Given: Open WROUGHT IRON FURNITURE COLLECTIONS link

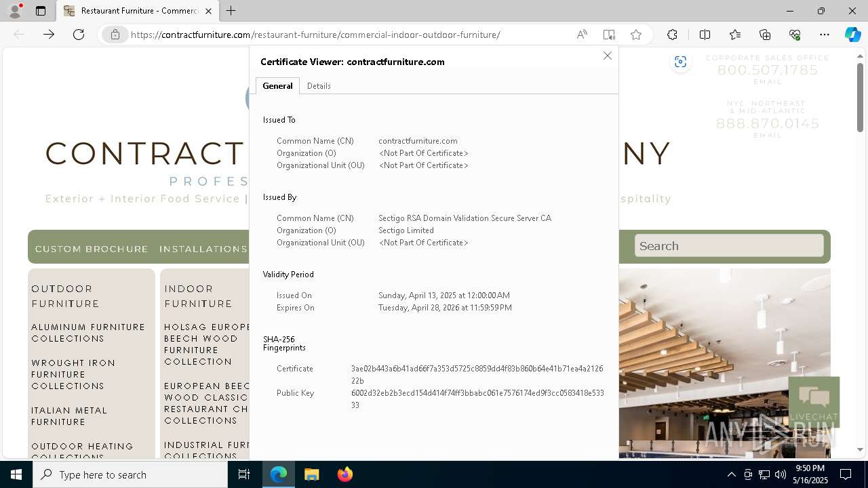Looking at the screenshot, I should [x=73, y=374].
